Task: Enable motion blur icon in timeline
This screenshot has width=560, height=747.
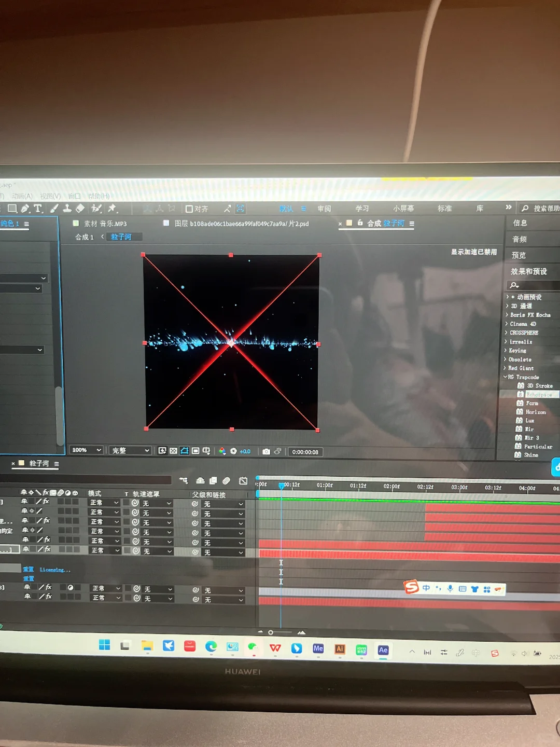Action: (226, 481)
